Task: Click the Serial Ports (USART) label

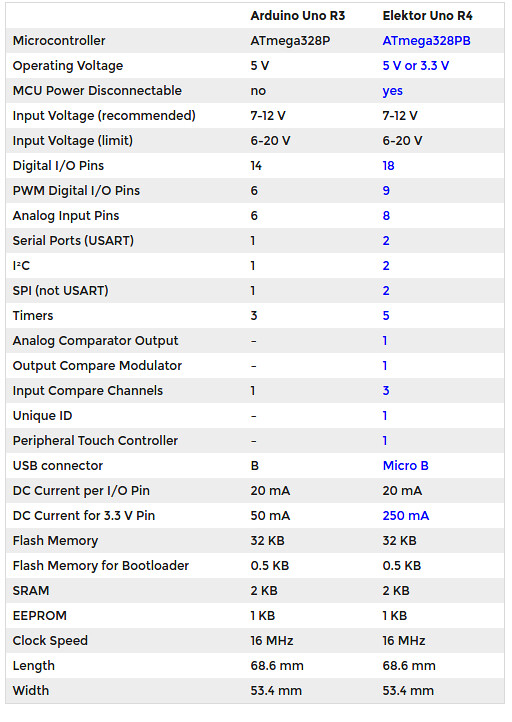Action: pos(73,241)
